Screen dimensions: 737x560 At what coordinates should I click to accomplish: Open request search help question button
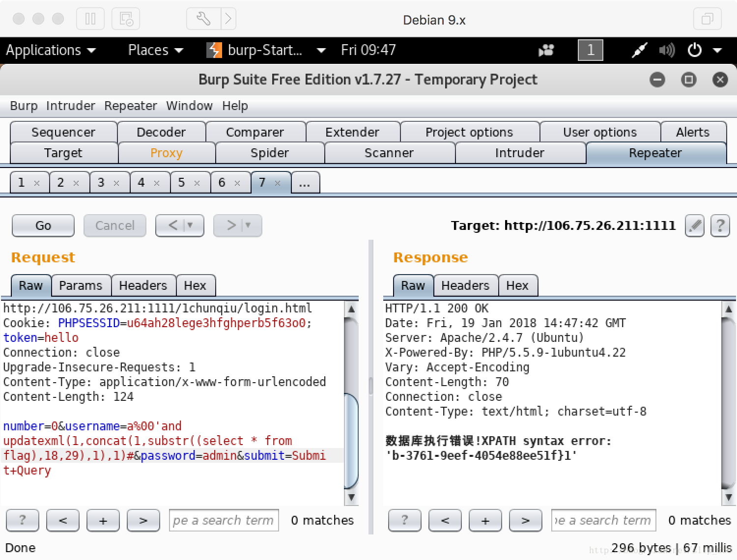(22, 520)
